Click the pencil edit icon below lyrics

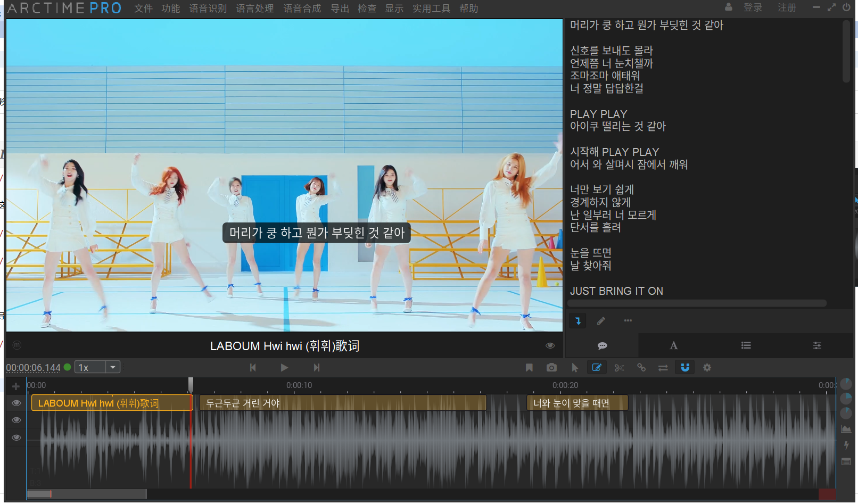pos(601,321)
